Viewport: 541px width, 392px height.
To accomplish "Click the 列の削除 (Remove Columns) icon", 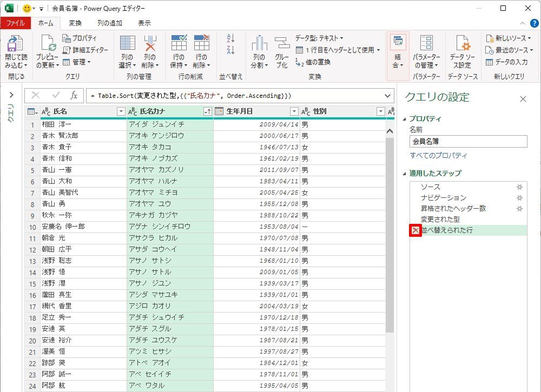I will point(149,44).
